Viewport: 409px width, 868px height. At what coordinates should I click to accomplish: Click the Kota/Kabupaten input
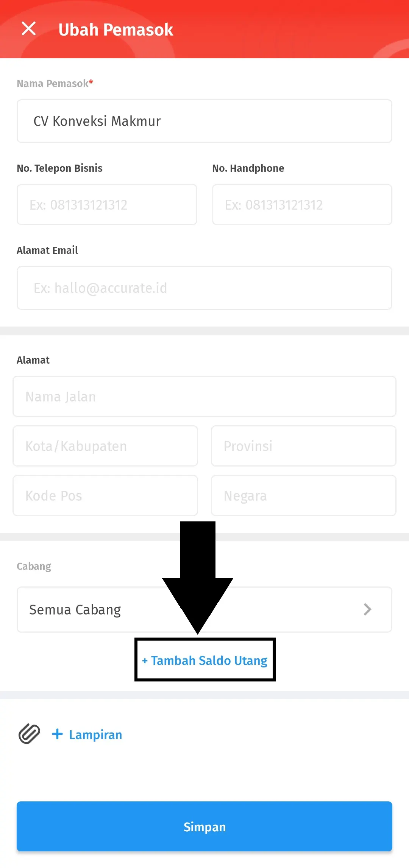point(105,446)
